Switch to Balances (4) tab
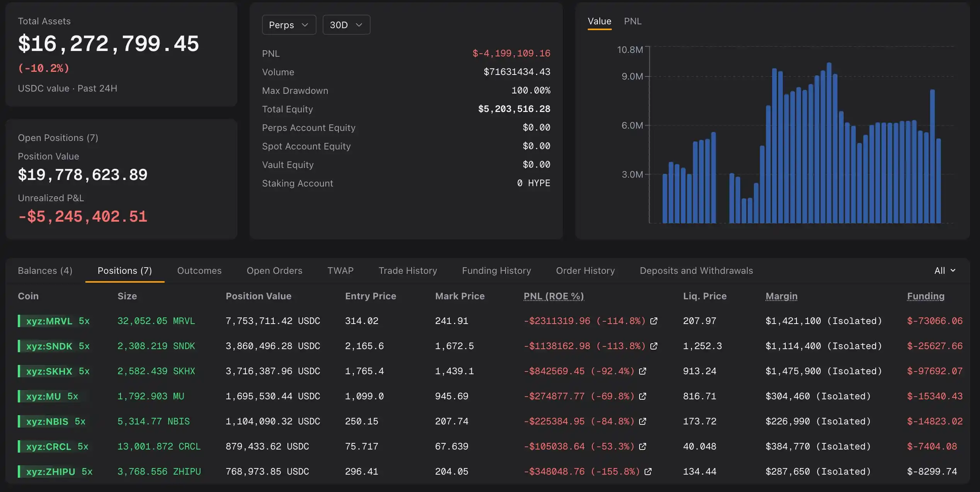Screen dimensions: 980x492 pos(45,271)
